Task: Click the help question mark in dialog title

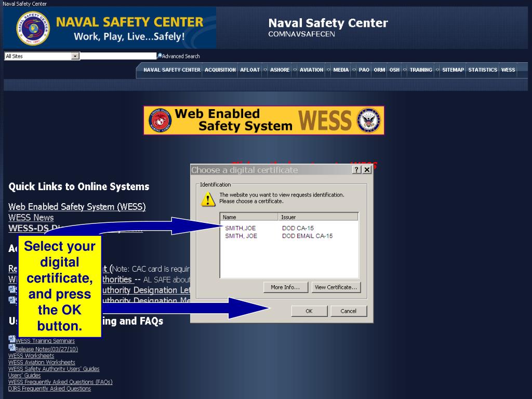Action: point(356,170)
